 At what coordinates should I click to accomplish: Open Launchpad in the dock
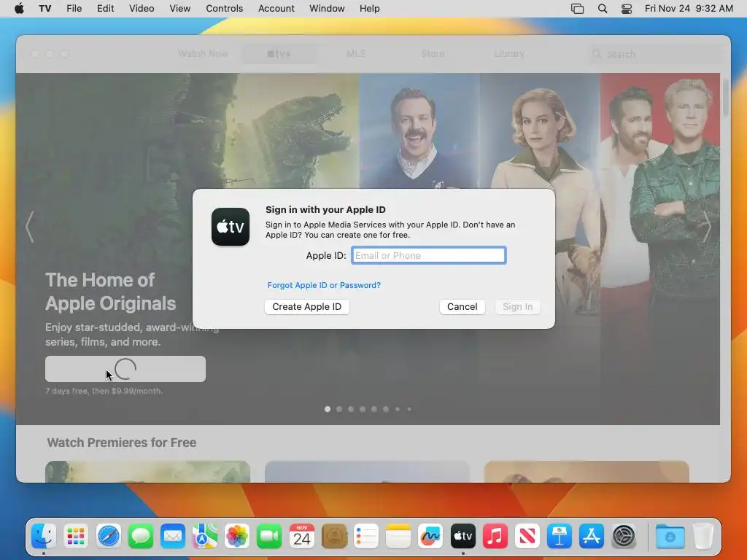click(x=76, y=536)
